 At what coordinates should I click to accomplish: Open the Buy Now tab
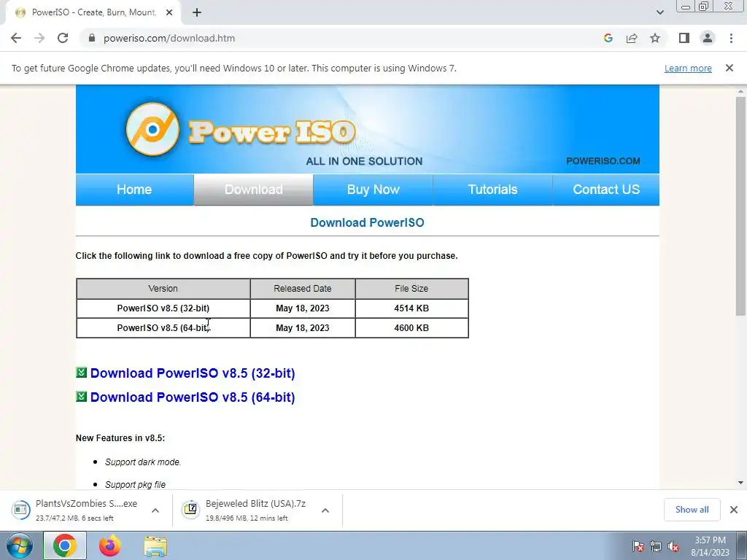[x=373, y=190]
